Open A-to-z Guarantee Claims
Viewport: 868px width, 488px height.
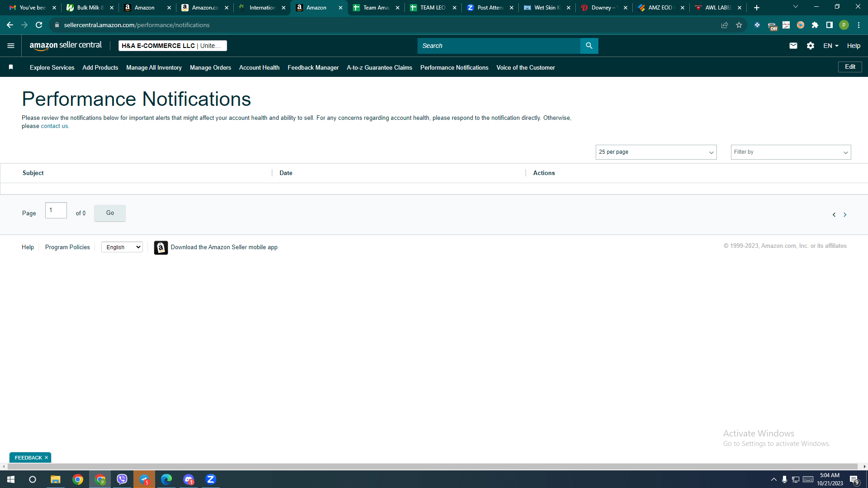click(379, 67)
